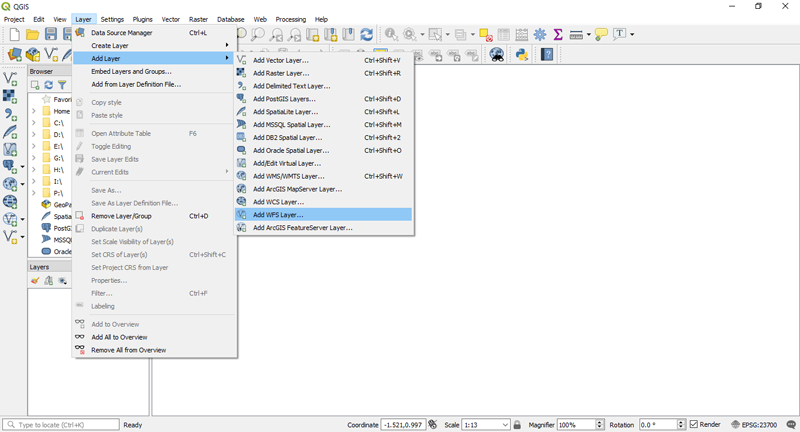Image resolution: width=800 pixels, height=432 pixels.
Task: Expand the D:\ drive node
Action: 34,134
